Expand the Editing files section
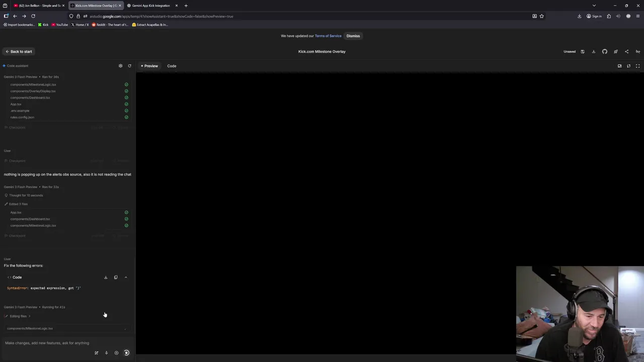Screen dimensions: 644x362 [x=18, y=316]
